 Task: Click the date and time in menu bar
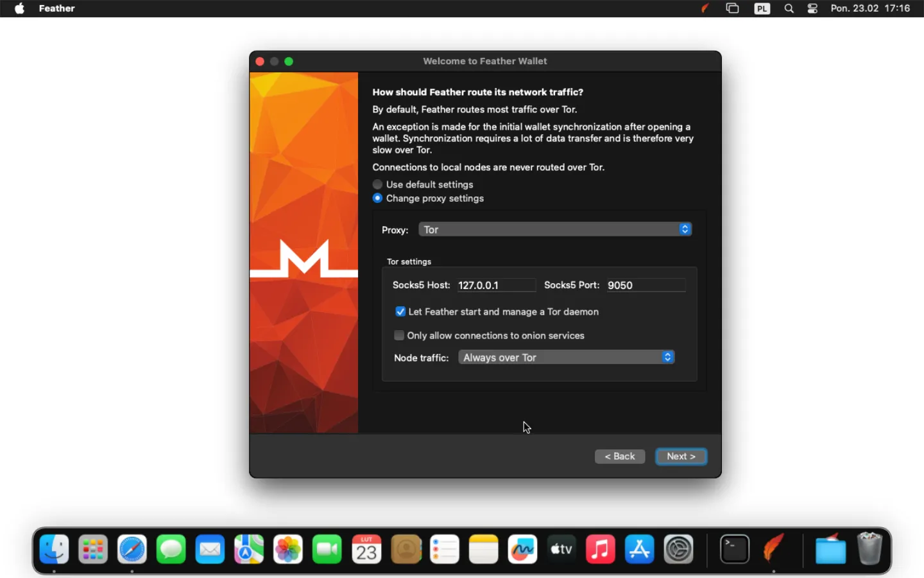[871, 9]
